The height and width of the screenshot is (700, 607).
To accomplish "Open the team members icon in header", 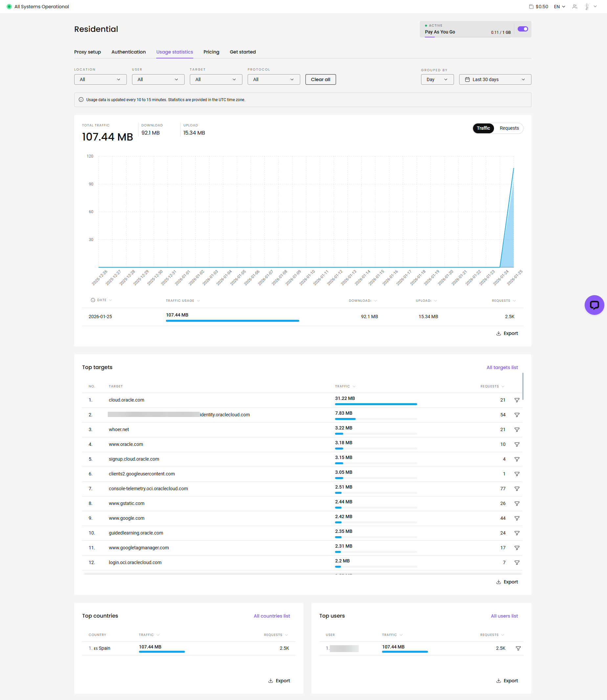I will point(574,7).
